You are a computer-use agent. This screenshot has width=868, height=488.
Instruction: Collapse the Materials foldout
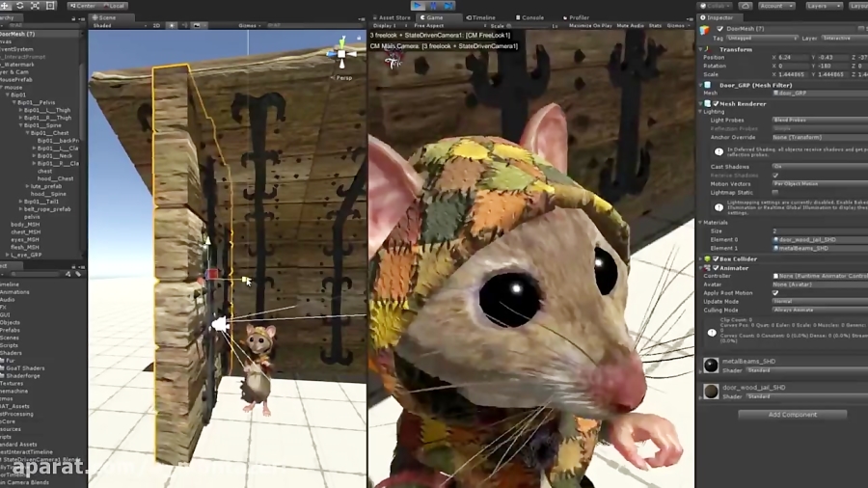[701, 223]
